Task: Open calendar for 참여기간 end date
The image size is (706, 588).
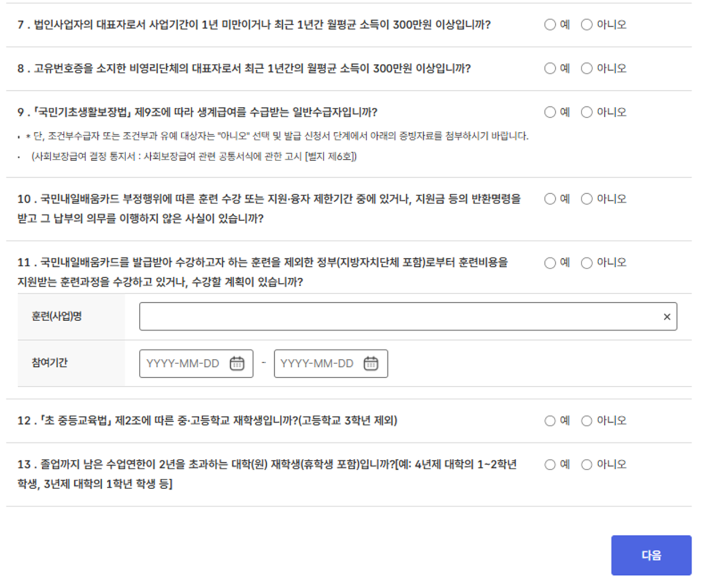Action: coord(371,363)
